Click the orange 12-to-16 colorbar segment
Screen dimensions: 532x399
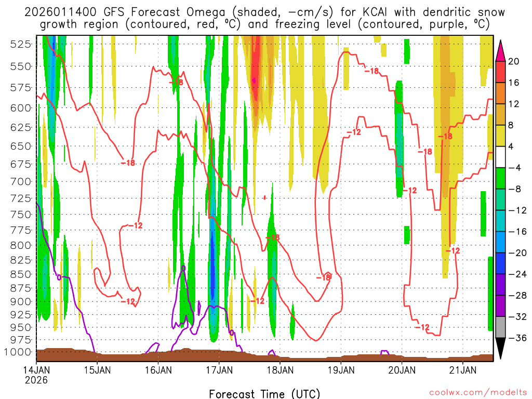click(500, 93)
